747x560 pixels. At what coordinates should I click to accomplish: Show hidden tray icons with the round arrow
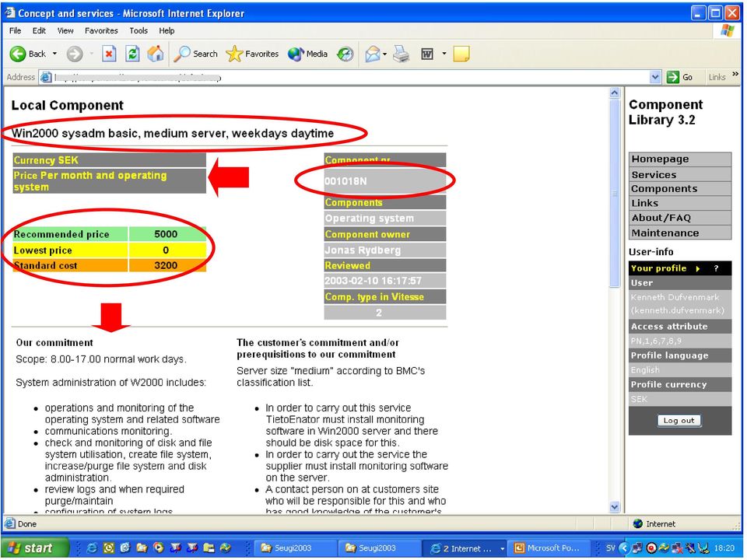click(x=625, y=548)
